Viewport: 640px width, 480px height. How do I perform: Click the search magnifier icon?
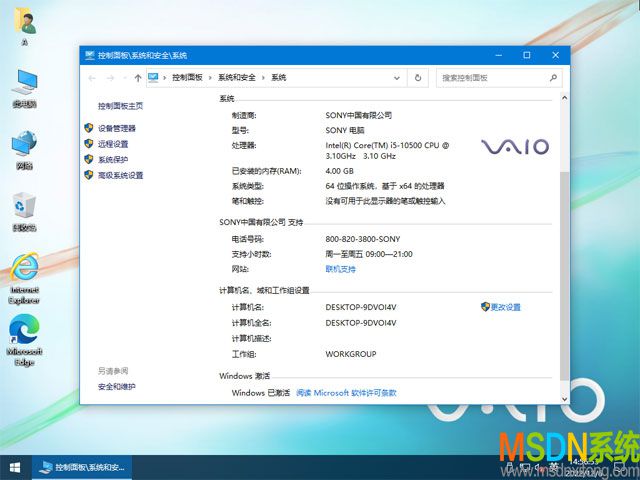coord(553,78)
